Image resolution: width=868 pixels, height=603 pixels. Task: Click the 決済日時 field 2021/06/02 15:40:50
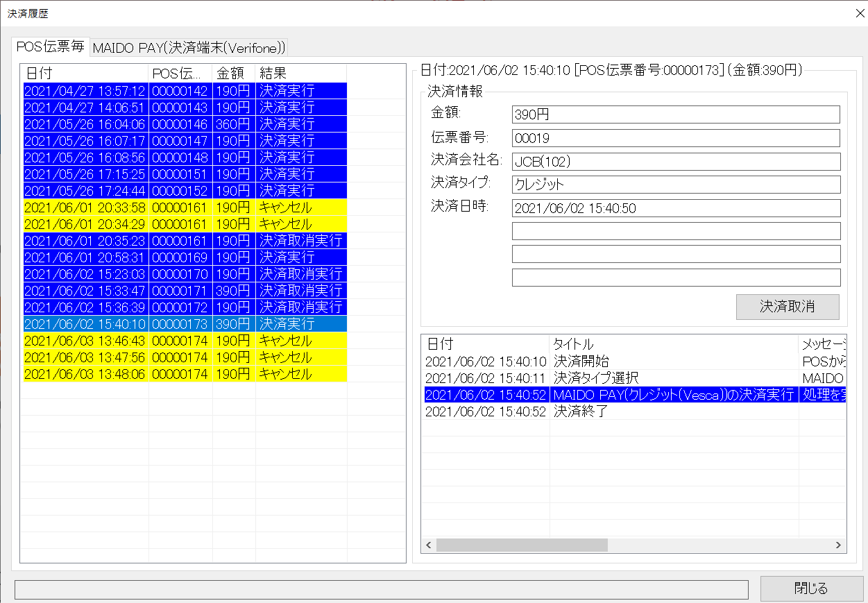tap(676, 208)
